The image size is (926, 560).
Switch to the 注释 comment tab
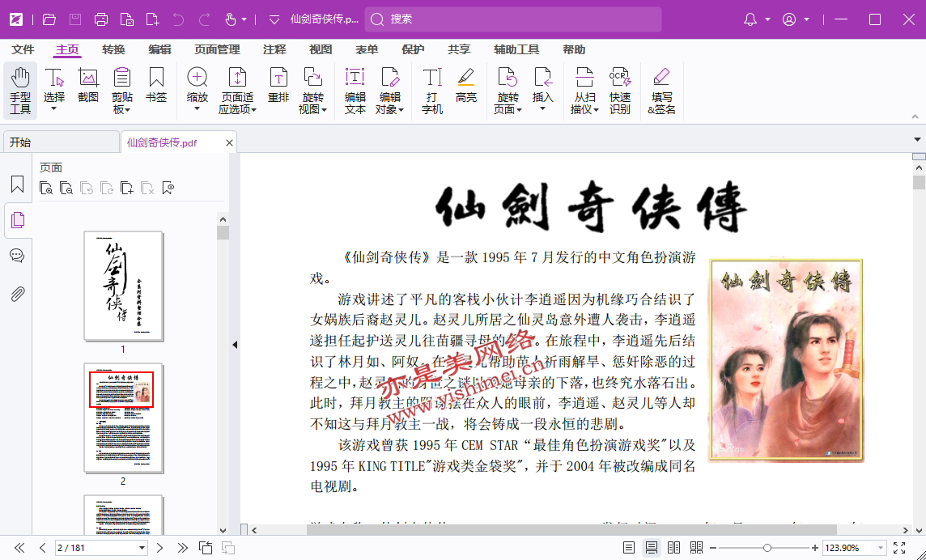pyautogui.click(x=274, y=49)
